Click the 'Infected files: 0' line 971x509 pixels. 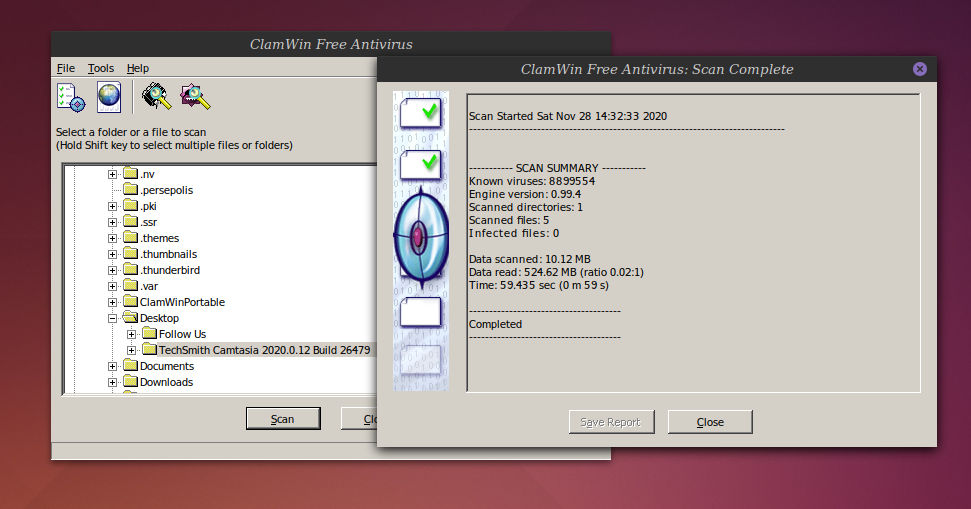[514, 233]
